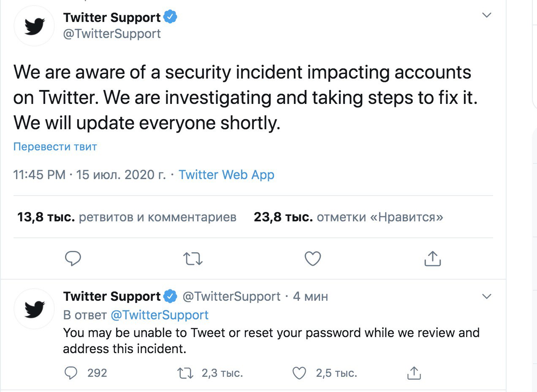Click @TwitterSupport mention in В ответ line
Screen dimensions: 537x392
click(x=160, y=315)
